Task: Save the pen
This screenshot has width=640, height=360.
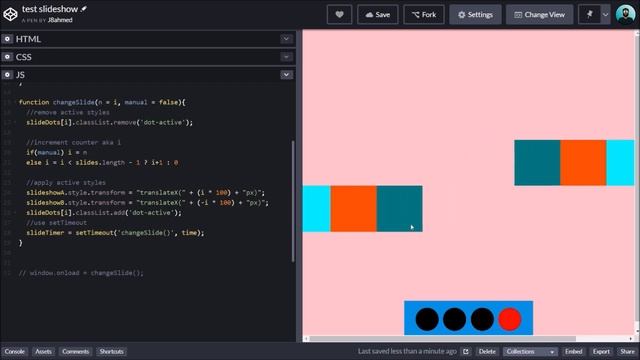Action: point(378,15)
